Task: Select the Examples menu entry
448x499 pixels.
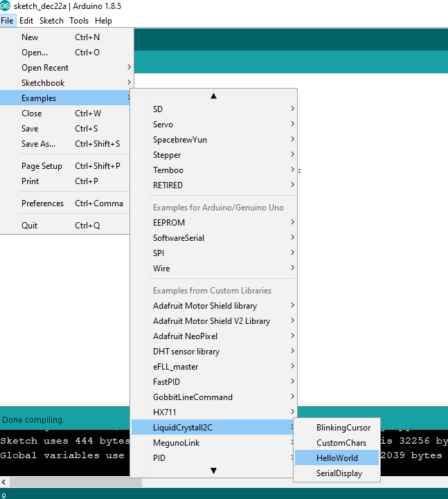Action: [65, 98]
